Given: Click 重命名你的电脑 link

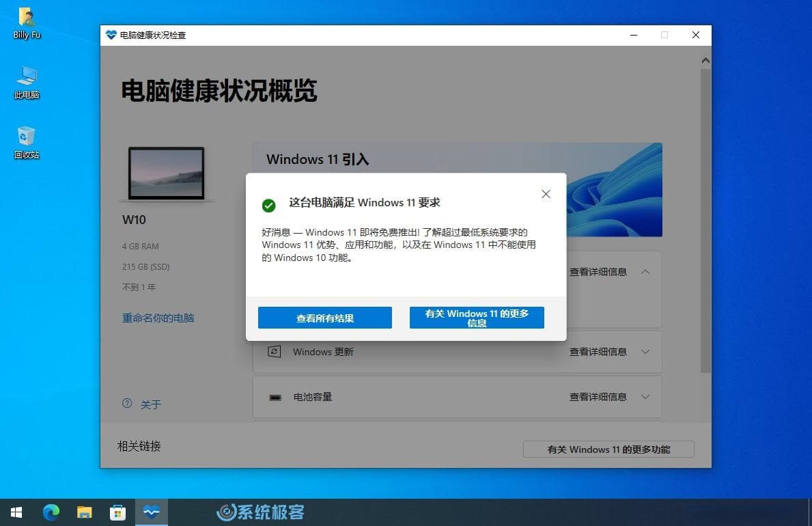Looking at the screenshot, I should coord(158,318).
